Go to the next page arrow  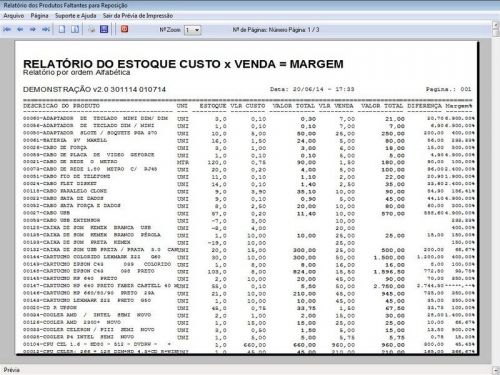point(33,29)
